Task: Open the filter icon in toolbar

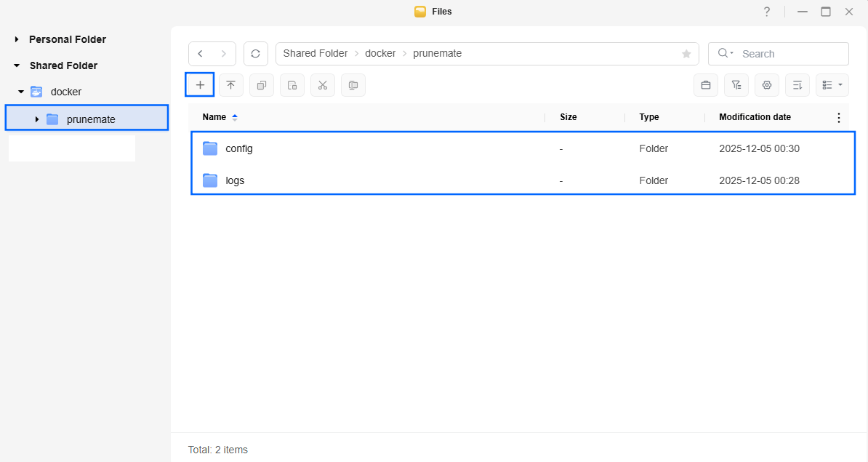Action: [736, 85]
